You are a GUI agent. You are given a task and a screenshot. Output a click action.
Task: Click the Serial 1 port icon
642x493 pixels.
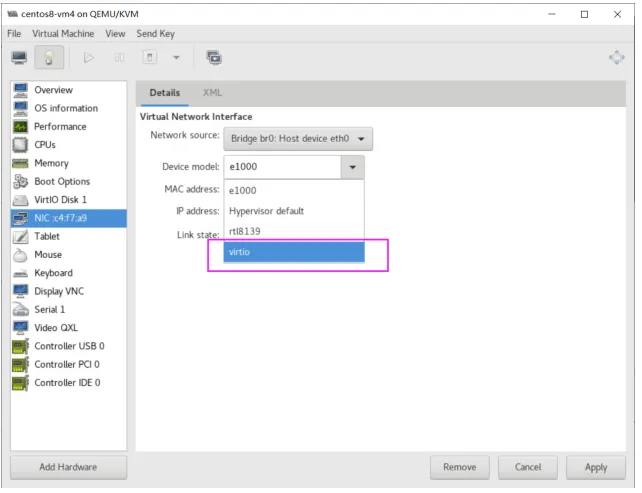point(20,310)
